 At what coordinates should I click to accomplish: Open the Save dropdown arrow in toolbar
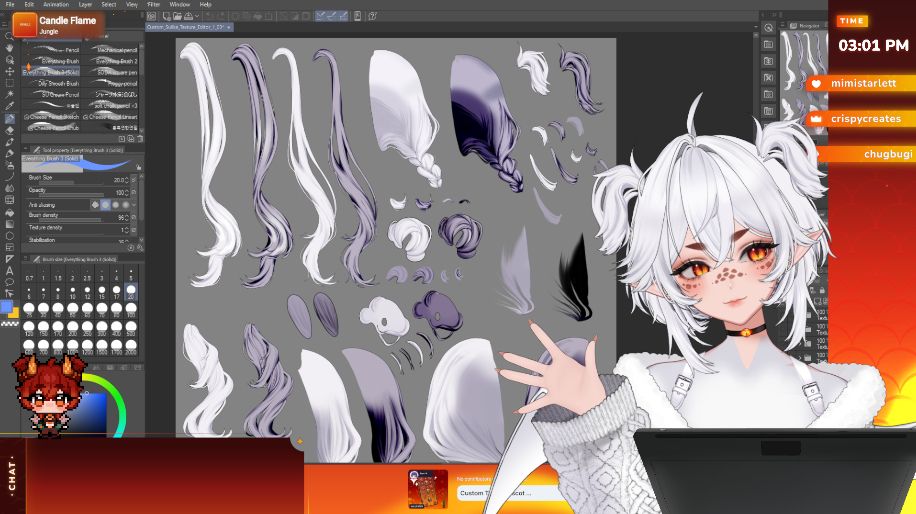(197, 16)
